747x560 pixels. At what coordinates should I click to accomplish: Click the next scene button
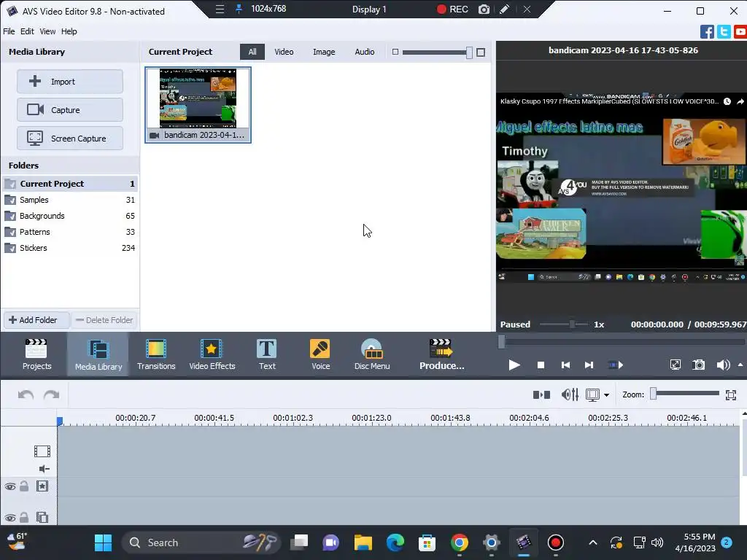[x=616, y=365]
